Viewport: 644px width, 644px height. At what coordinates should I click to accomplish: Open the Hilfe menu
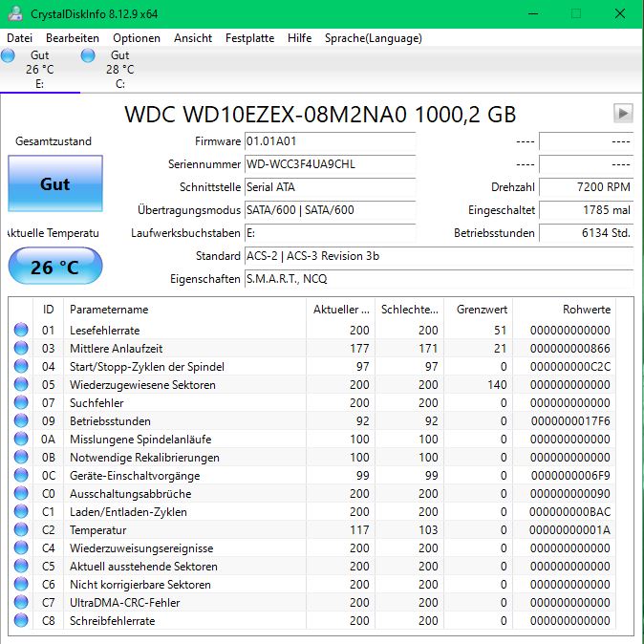299,38
